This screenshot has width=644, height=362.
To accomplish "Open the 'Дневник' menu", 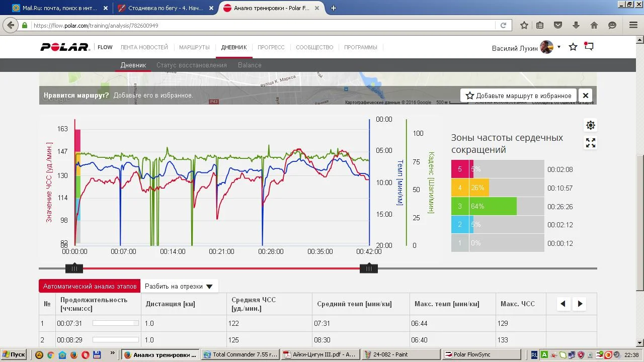I will tap(234, 47).
